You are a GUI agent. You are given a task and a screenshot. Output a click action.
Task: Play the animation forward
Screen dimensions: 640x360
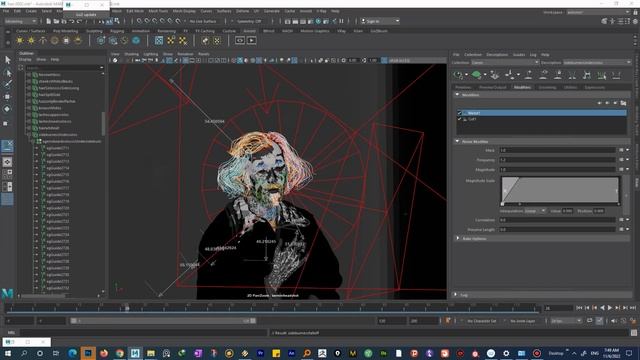[x=610, y=308]
